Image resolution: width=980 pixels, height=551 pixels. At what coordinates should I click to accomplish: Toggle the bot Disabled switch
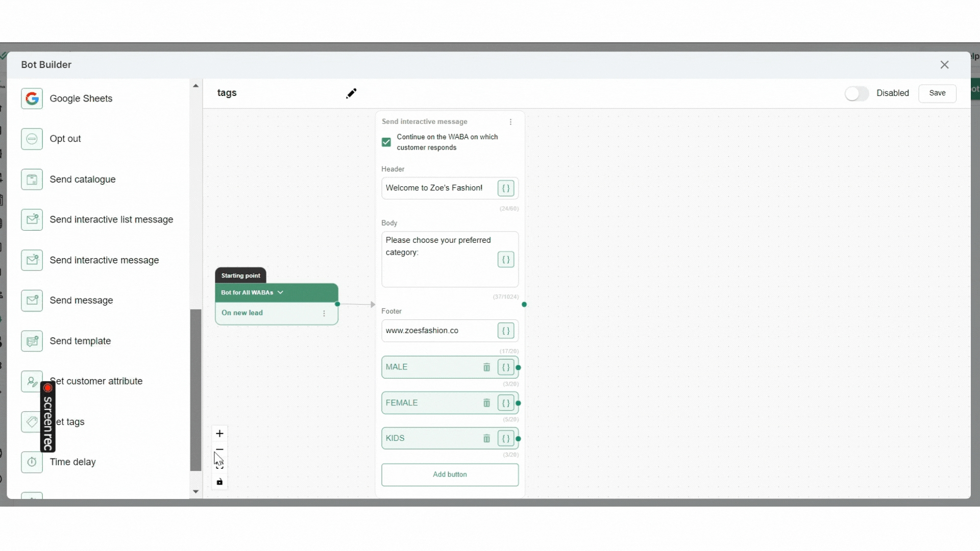pos(856,93)
